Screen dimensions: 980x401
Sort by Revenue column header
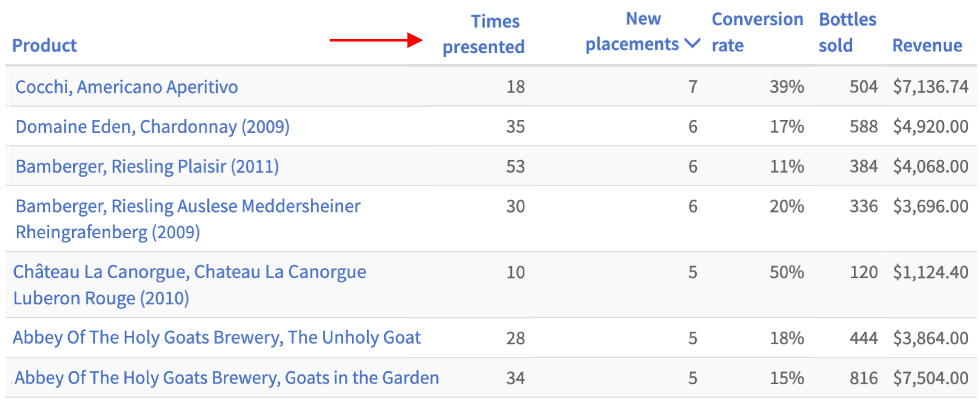tap(927, 45)
